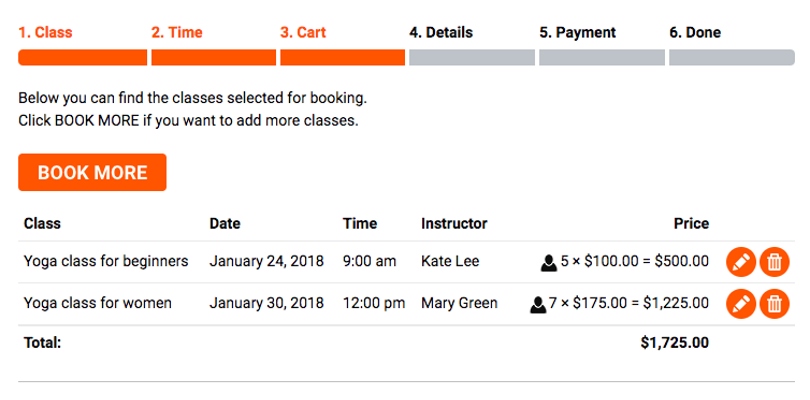810x400 pixels.
Task: Delete the Yoga class for beginners booking
Action: click(774, 262)
